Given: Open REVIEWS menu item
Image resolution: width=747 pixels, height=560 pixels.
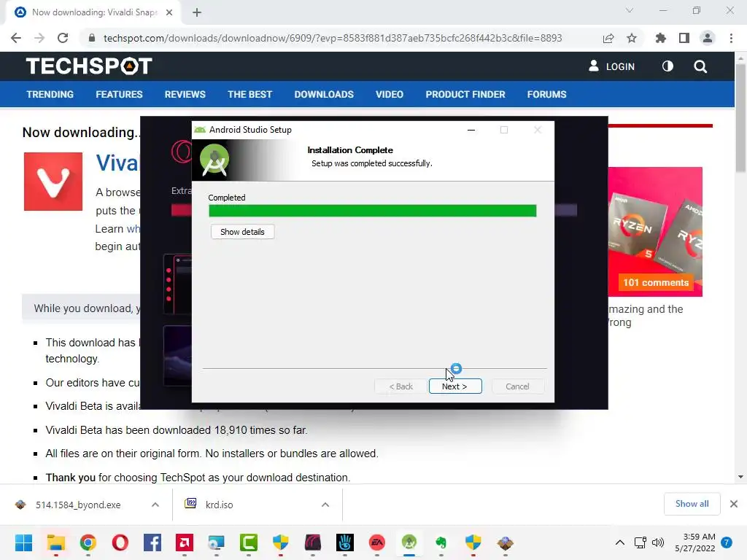Looking at the screenshot, I should point(185,94).
